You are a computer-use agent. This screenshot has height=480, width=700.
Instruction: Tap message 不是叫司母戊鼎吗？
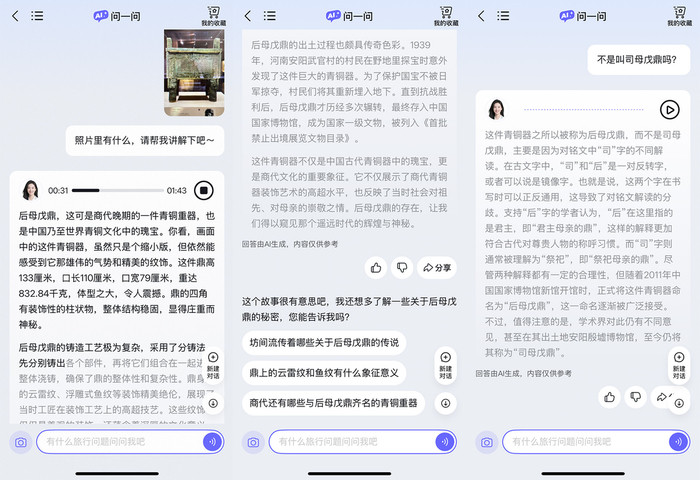point(638,59)
